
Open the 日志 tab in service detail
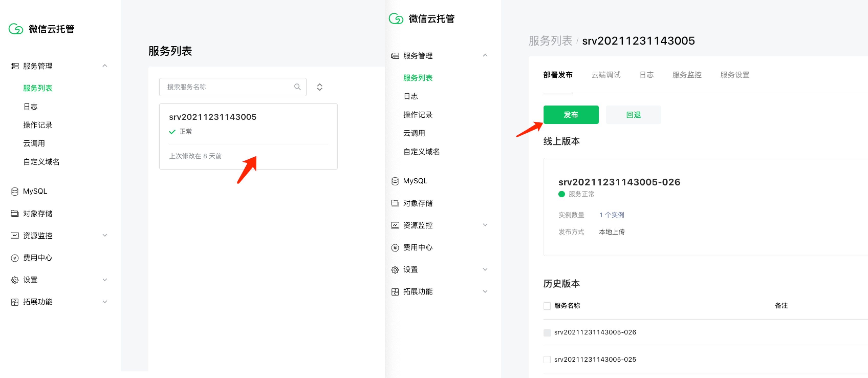pyautogui.click(x=646, y=75)
